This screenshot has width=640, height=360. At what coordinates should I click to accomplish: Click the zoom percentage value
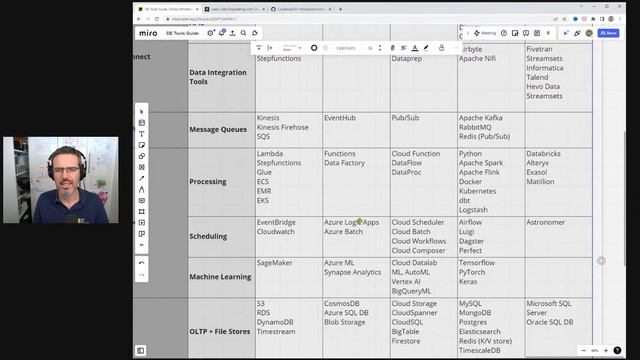[595, 351]
